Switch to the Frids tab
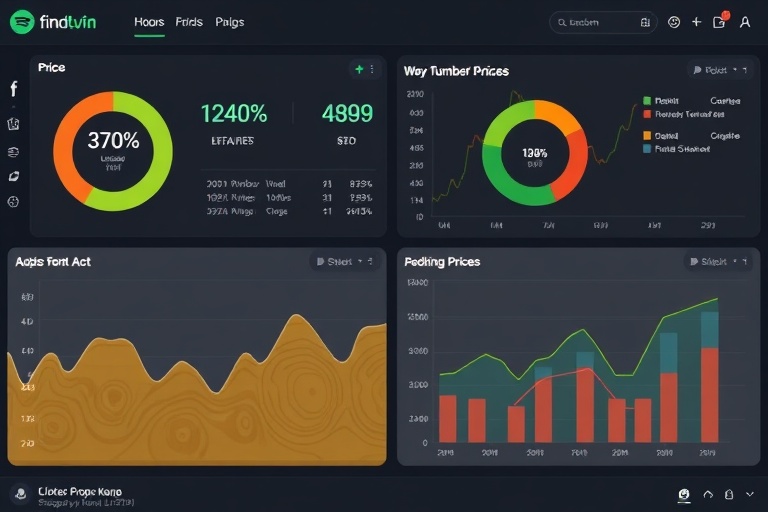The height and width of the screenshot is (512, 768). (189, 21)
